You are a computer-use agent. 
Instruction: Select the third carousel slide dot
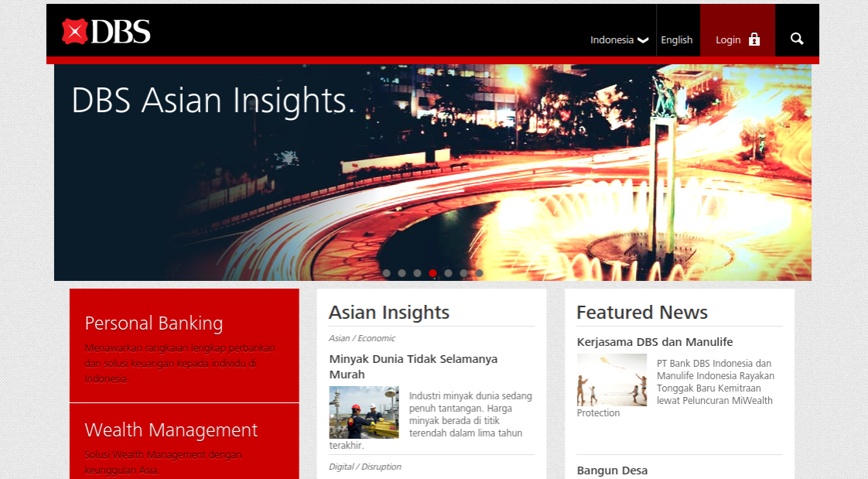click(418, 273)
